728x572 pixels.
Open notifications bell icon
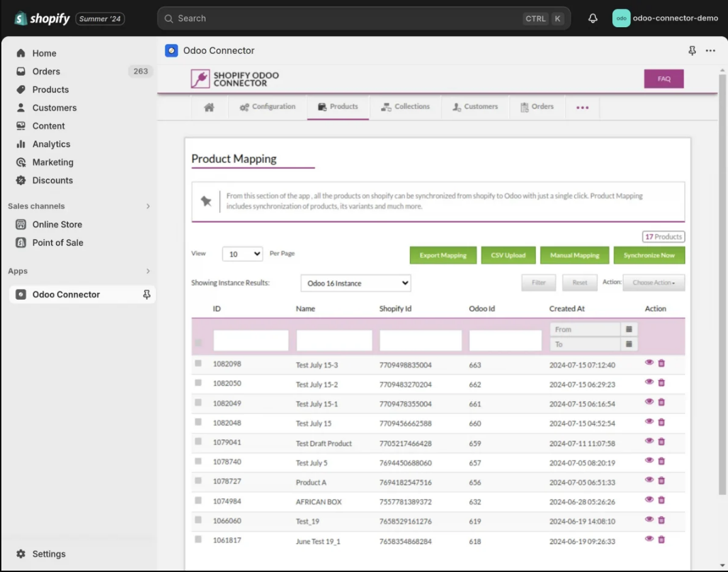coord(592,18)
